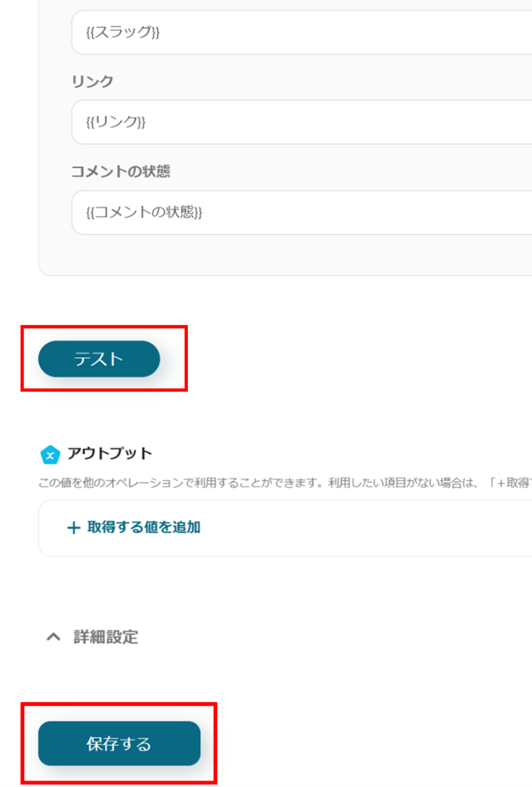The image size is (532, 787).
Task: Click the リンク field label
Action: (92, 81)
